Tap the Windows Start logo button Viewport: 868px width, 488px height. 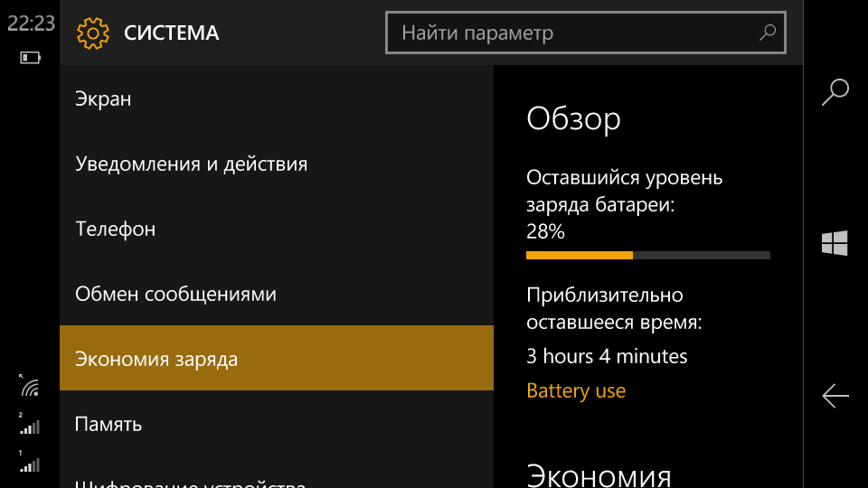click(x=835, y=243)
